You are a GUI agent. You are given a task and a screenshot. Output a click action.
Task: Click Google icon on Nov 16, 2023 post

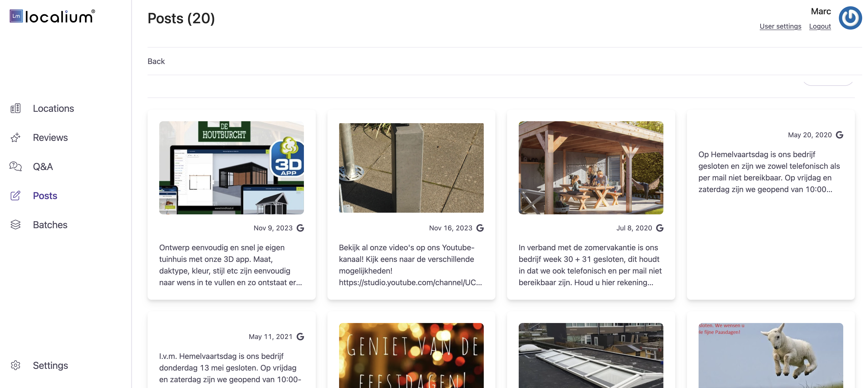pos(480,228)
